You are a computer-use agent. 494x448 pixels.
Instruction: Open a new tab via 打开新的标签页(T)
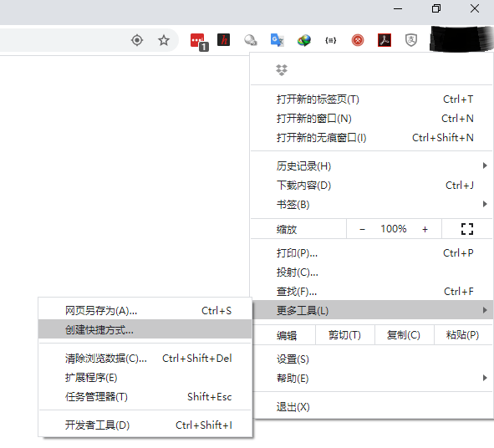[x=371, y=99]
